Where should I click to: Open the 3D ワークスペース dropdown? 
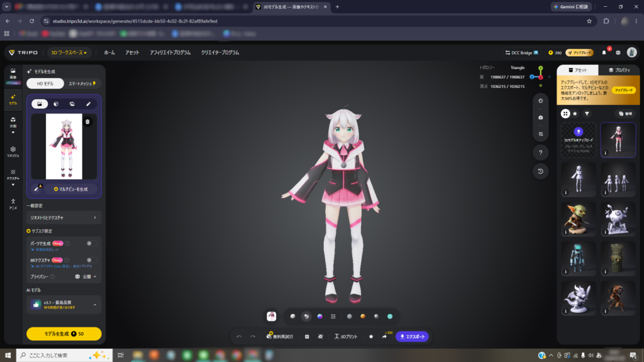69,53
